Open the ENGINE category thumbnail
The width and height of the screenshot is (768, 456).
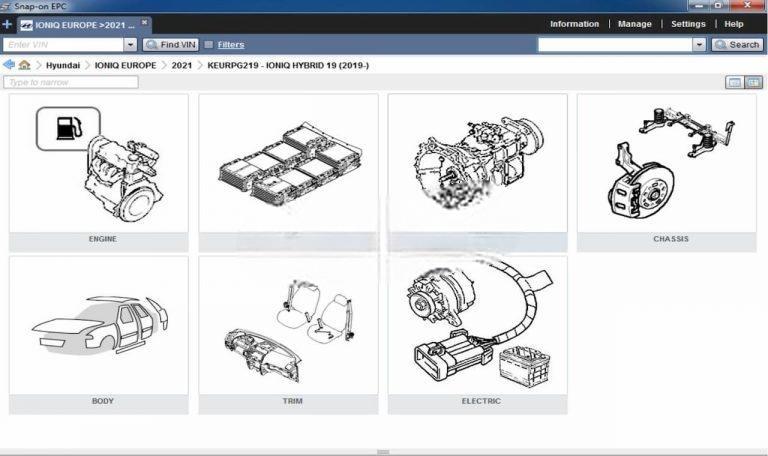(98, 164)
